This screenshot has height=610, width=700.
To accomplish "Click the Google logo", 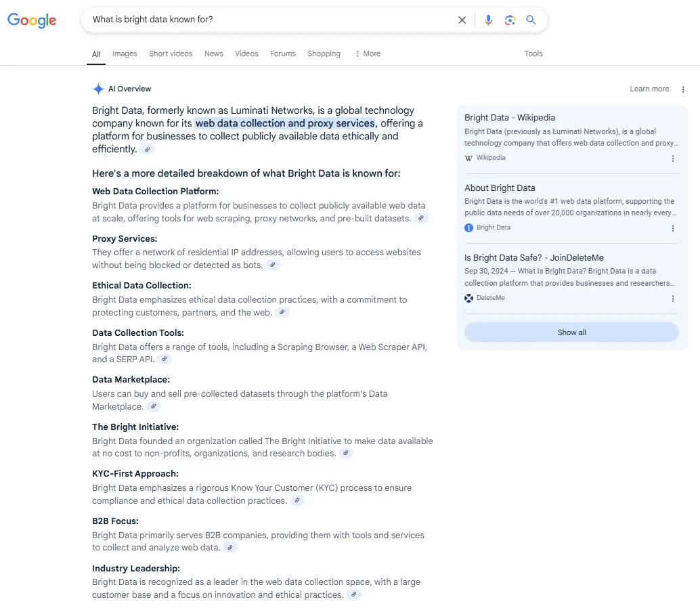I will (32, 20).
